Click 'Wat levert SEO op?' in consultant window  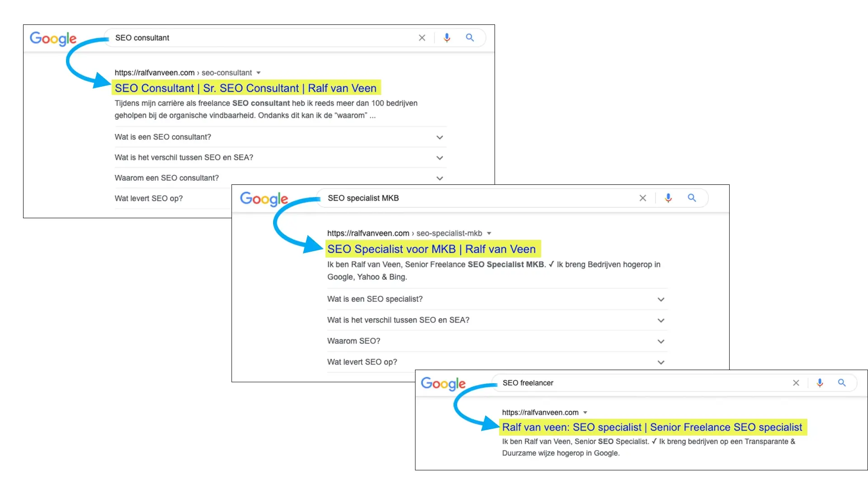(x=149, y=198)
